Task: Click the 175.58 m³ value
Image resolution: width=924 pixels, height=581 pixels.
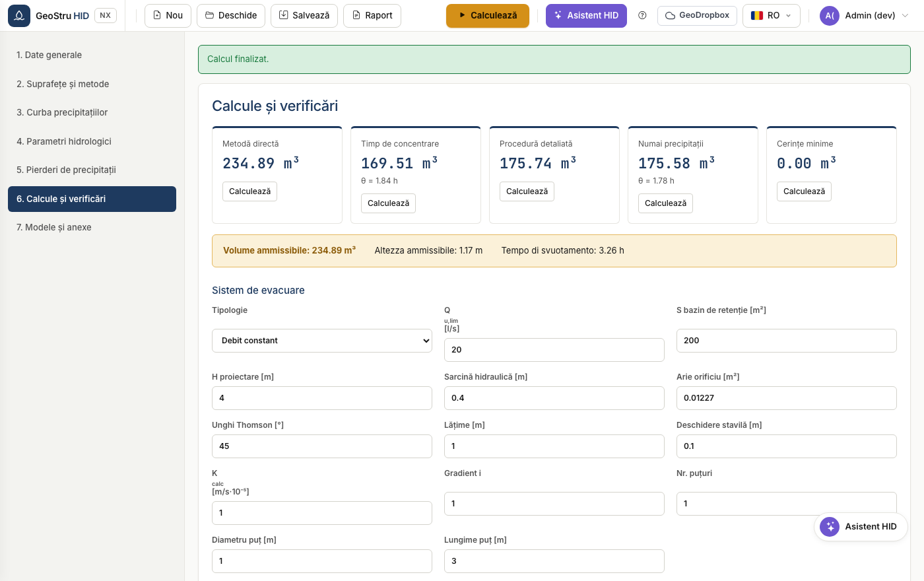Action: point(676,163)
